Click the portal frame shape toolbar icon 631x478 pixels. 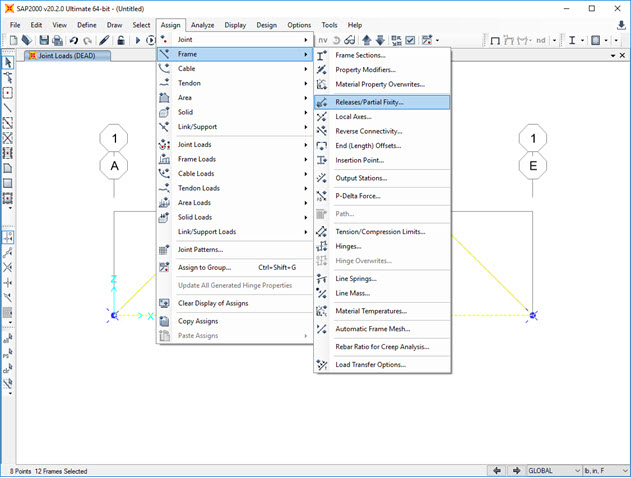click(x=495, y=40)
